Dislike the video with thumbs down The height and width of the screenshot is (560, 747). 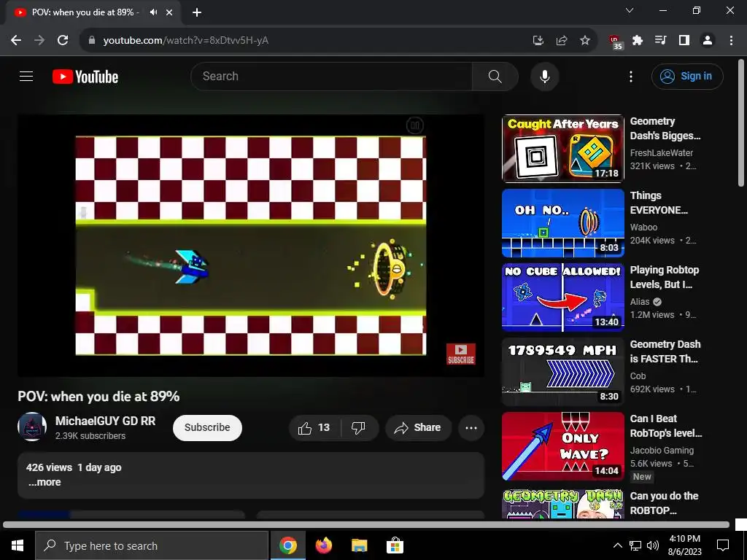(x=359, y=427)
